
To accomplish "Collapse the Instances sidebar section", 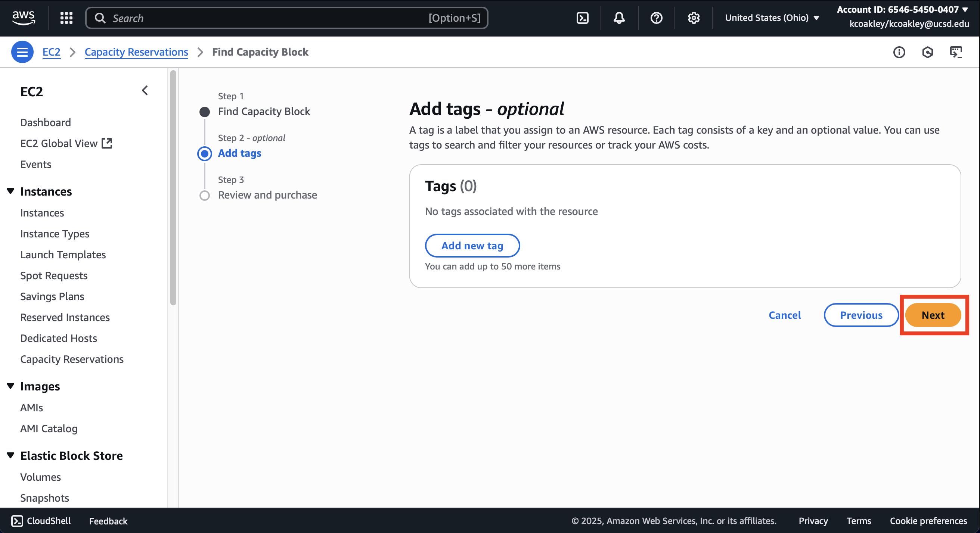I will (x=11, y=191).
